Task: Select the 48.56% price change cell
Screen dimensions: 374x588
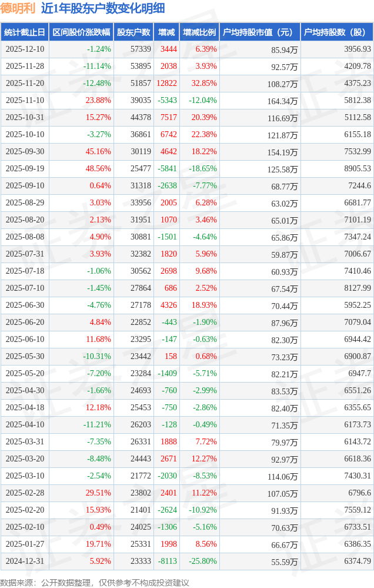Action: (x=98, y=168)
